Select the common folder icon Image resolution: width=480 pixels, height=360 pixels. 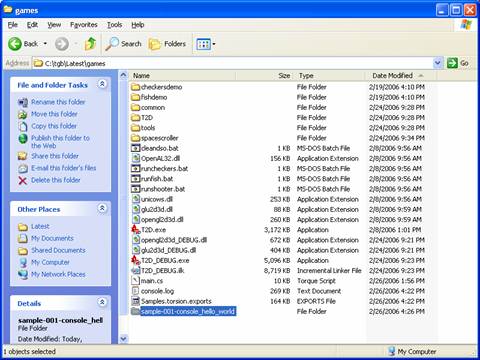click(135, 107)
